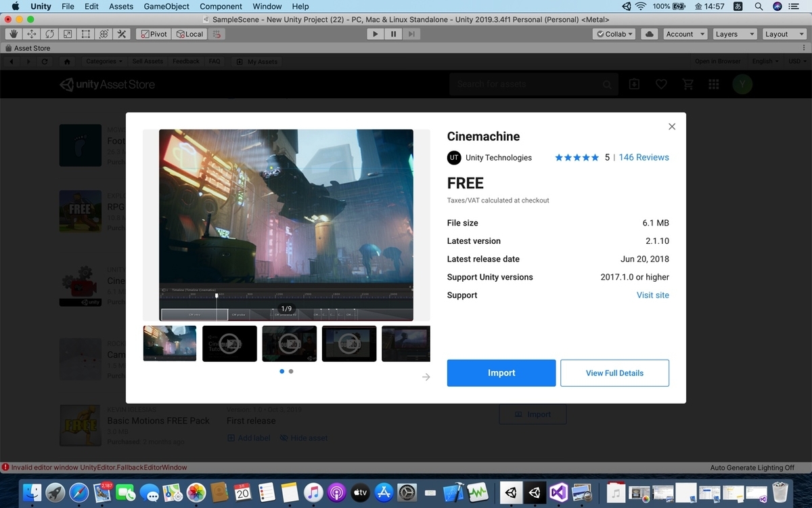The height and width of the screenshot is (508, 812).
Task: Select the combined Transform tool
Action: [x=104, y=34]
